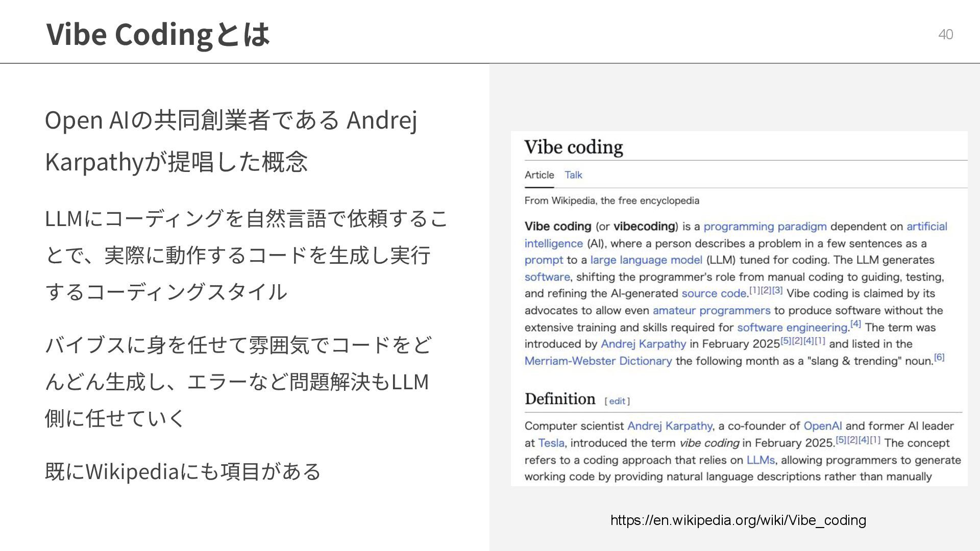Click the prompt hyperlink
980x551 pixels.
point(544,260)
